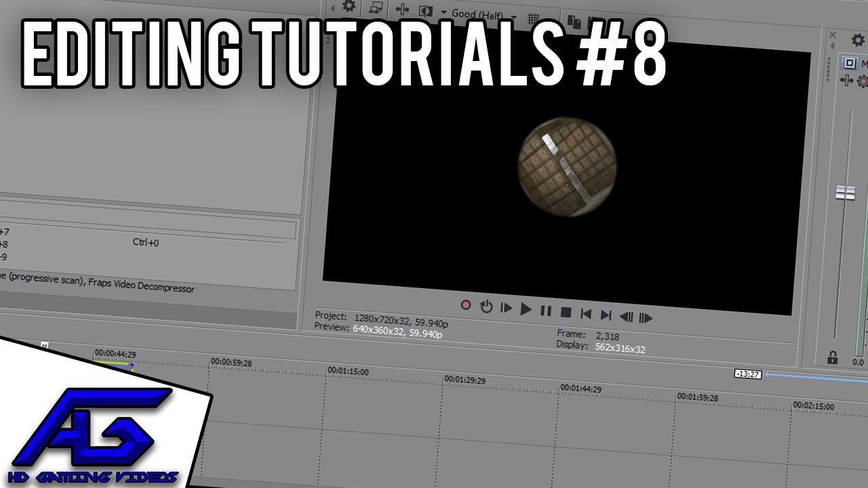Step to the next frame
This screenshot has height=488, width=868.
coord(646,317)
